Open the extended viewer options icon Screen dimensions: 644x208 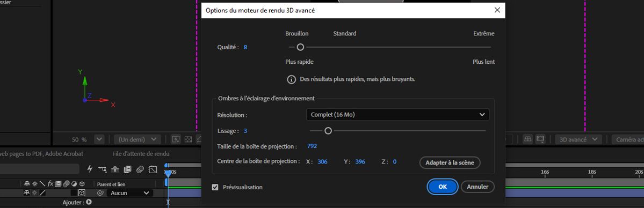point(540,139)
